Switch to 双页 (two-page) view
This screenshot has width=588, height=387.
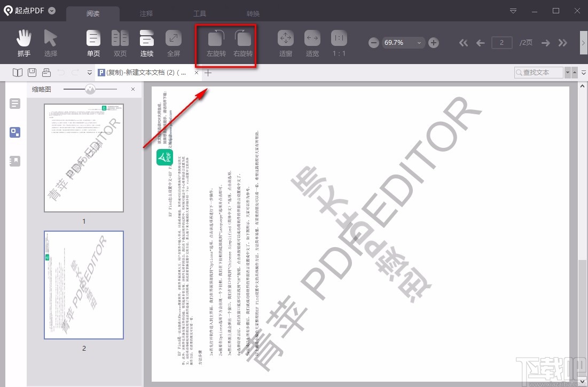[x=120, y=43]
